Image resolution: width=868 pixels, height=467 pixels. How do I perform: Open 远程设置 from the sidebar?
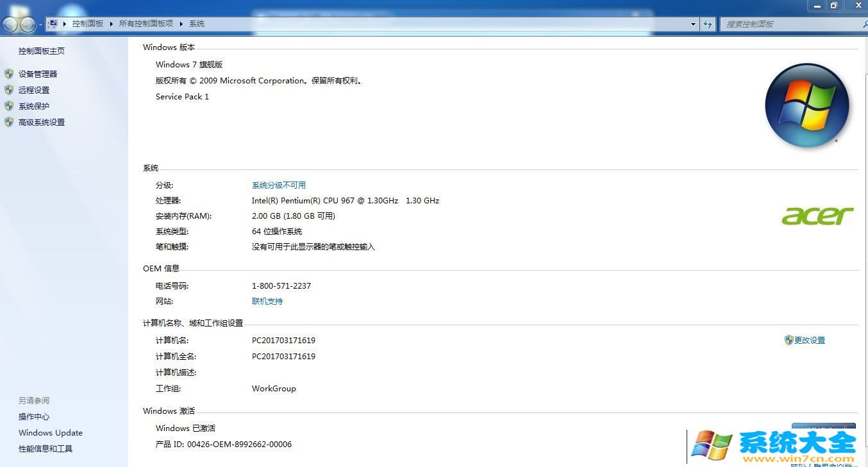point(34,90)
